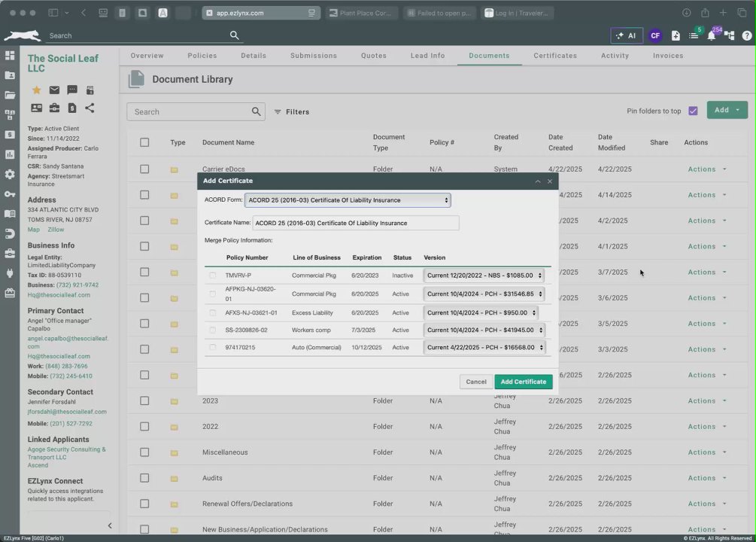Toggle the Pin folders to top checkbox
756x542 pixels.
coord(693,111)
